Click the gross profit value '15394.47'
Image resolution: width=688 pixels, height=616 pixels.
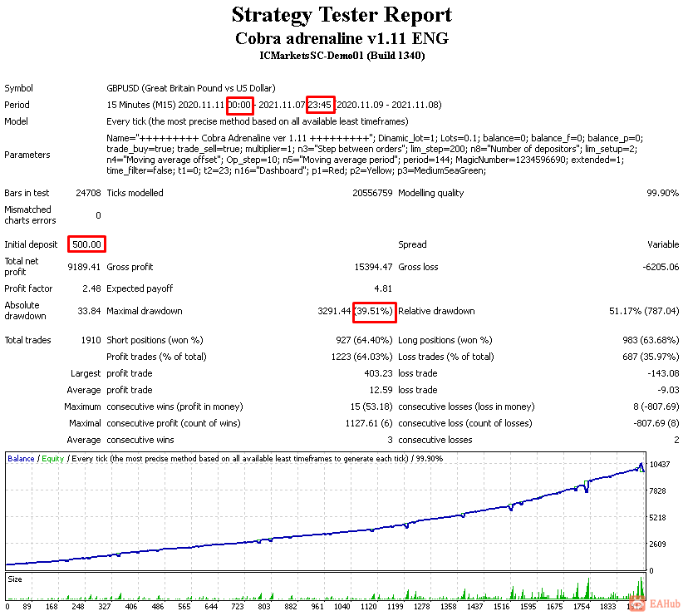pyautogui.click(x=373, y=267)
